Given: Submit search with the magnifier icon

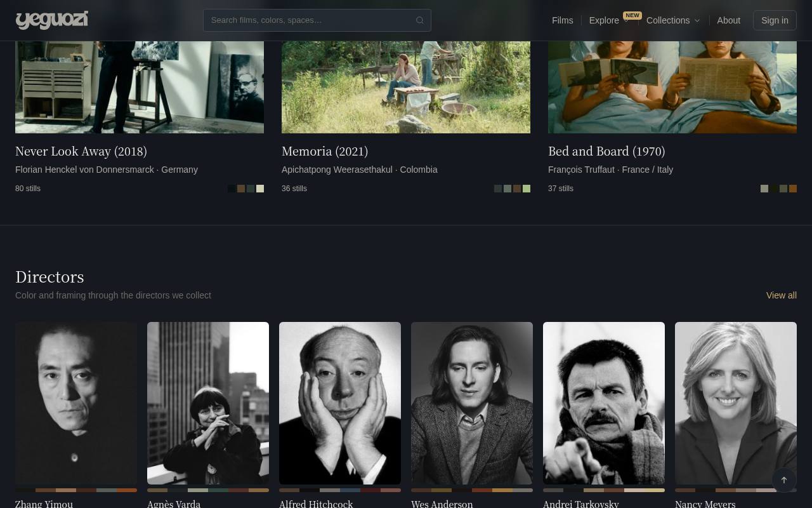Looking at the screenshot, I should [420, 20].
